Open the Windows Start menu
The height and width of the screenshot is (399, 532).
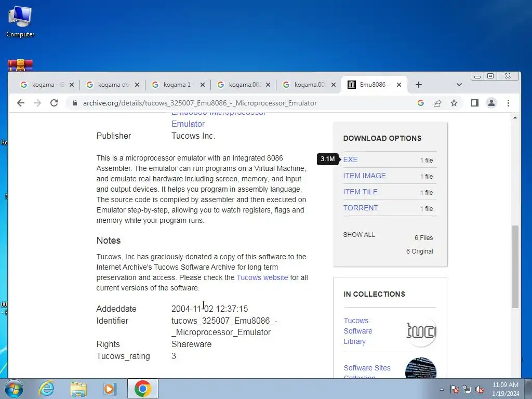coord(14,389)
